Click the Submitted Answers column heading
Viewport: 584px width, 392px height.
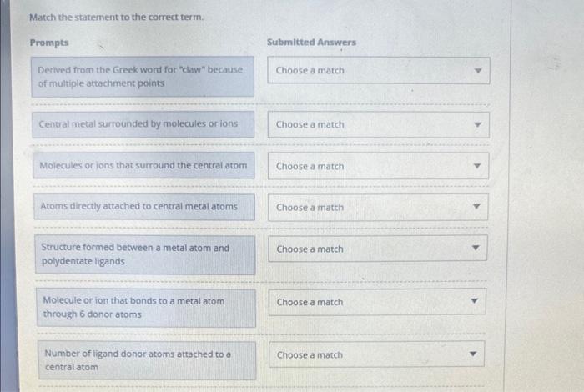click(311, 42)
